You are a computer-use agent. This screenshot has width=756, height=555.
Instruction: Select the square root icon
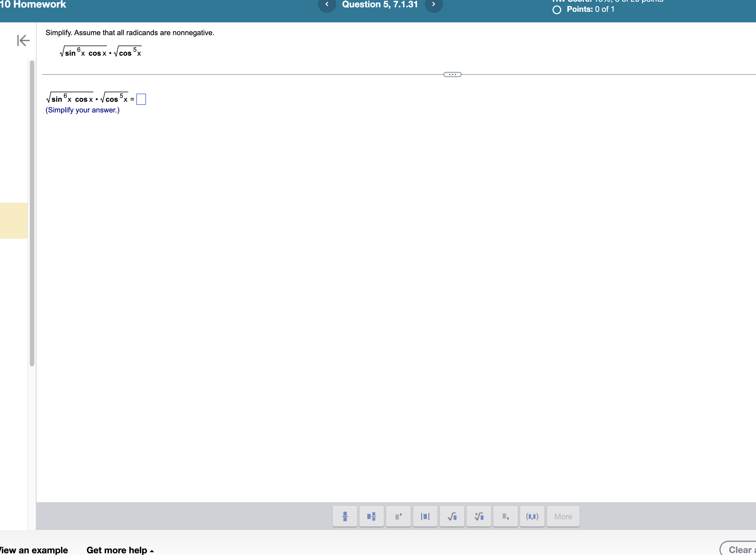[452, 516]
